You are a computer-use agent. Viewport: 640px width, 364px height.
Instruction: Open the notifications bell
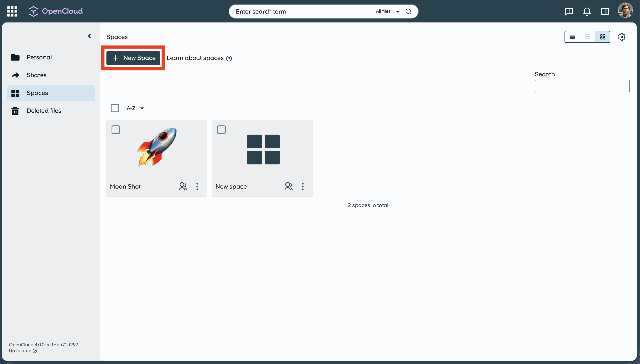[x=587, y=11]
